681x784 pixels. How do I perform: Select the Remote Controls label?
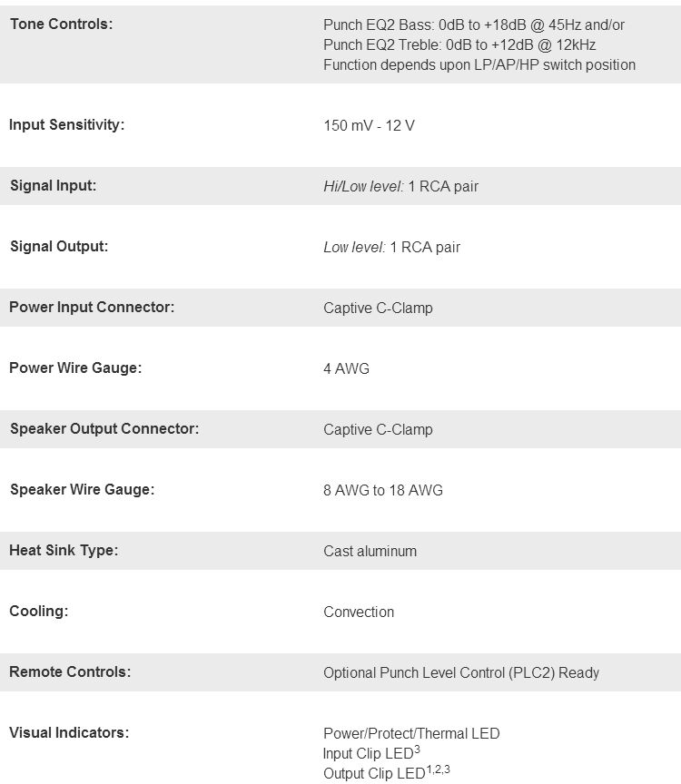click(x=70, y=672)
